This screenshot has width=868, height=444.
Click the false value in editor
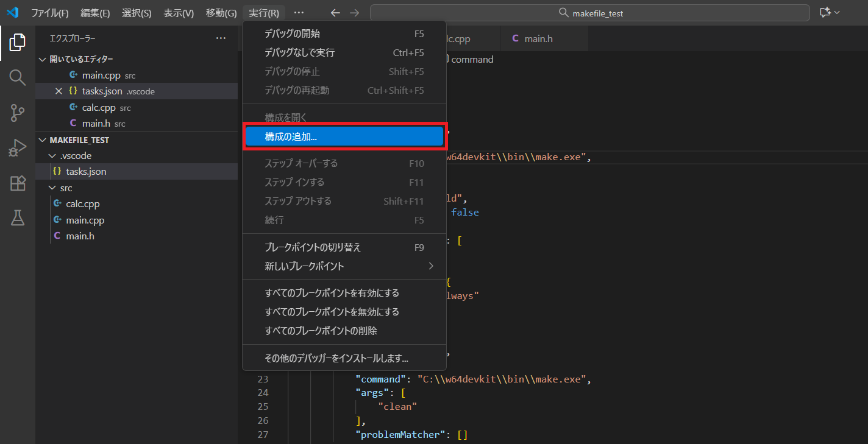click(465, 213)
